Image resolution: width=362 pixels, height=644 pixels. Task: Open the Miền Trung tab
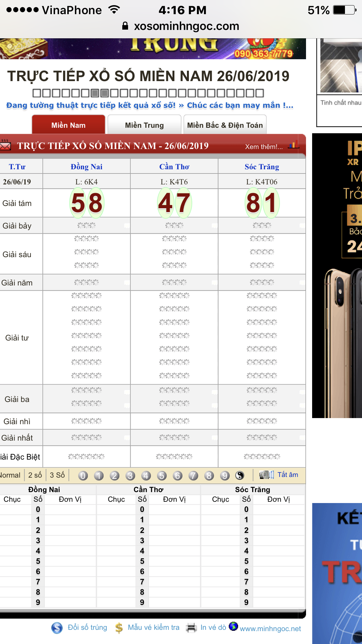pos(144,125)
